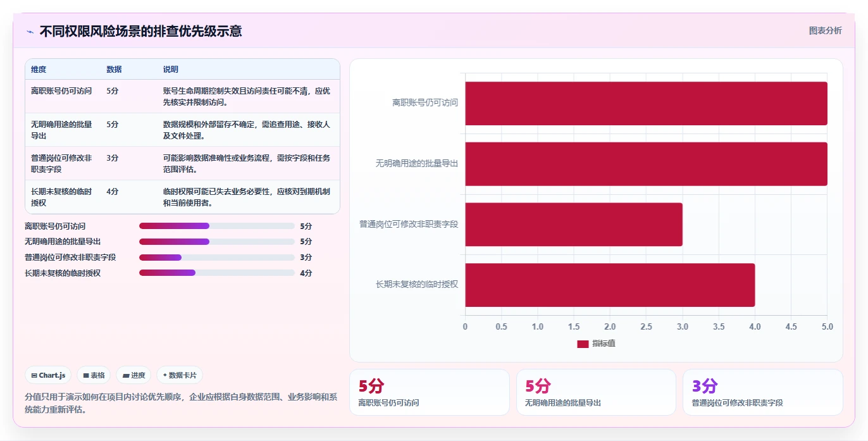Click the 指标值 legend text

[604, 344]
